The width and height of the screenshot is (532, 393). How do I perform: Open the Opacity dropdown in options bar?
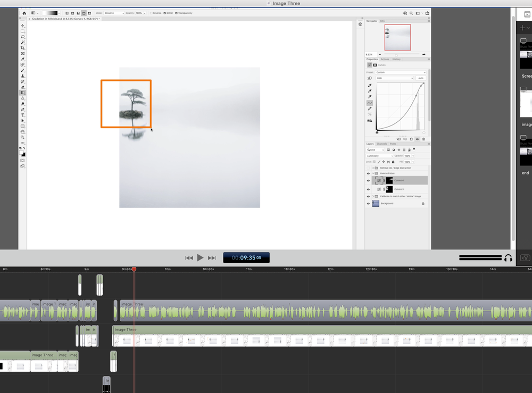click(145, 13)
